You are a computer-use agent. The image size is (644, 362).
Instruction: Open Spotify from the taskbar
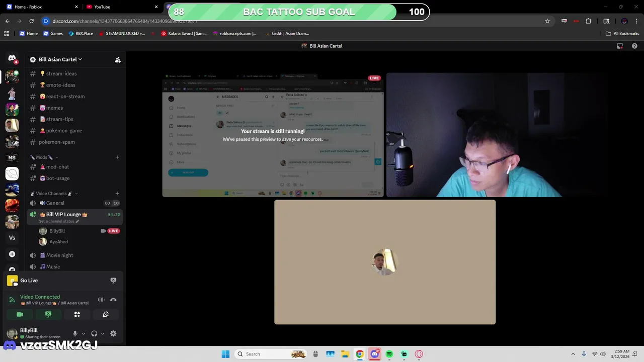coord(389,354)
